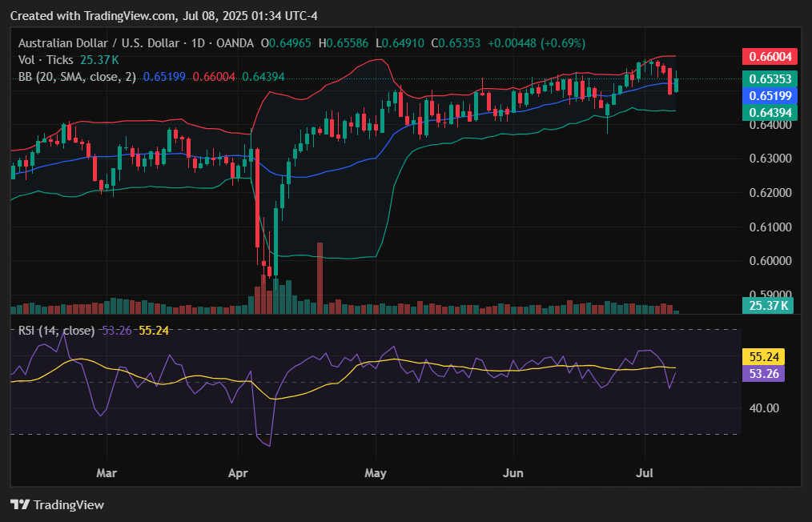Image resolution: width=812 pixels, height=522 pixels.
Task: Click the Mar label on time axis
Action: tap(107, 473)
